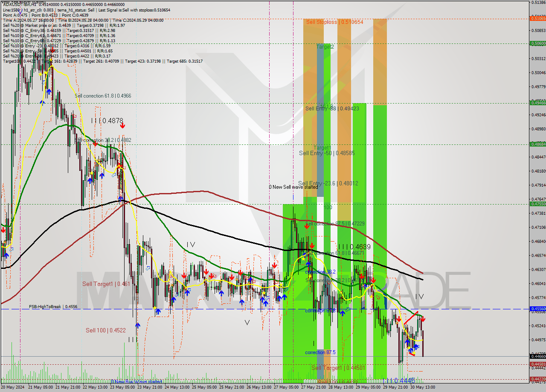Select the blue 0.45560 price axis tag
Image resolution: width=546 pixels, height=392 pixels.
click(x=537, y=308)
